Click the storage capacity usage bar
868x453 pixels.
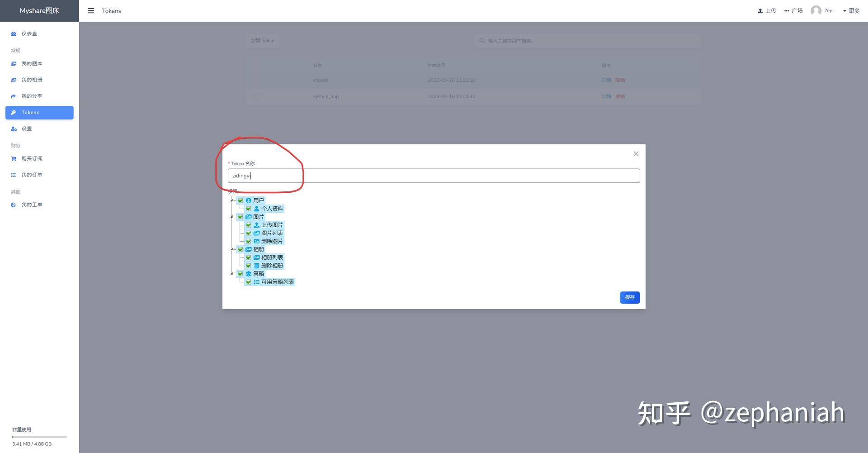39,437
